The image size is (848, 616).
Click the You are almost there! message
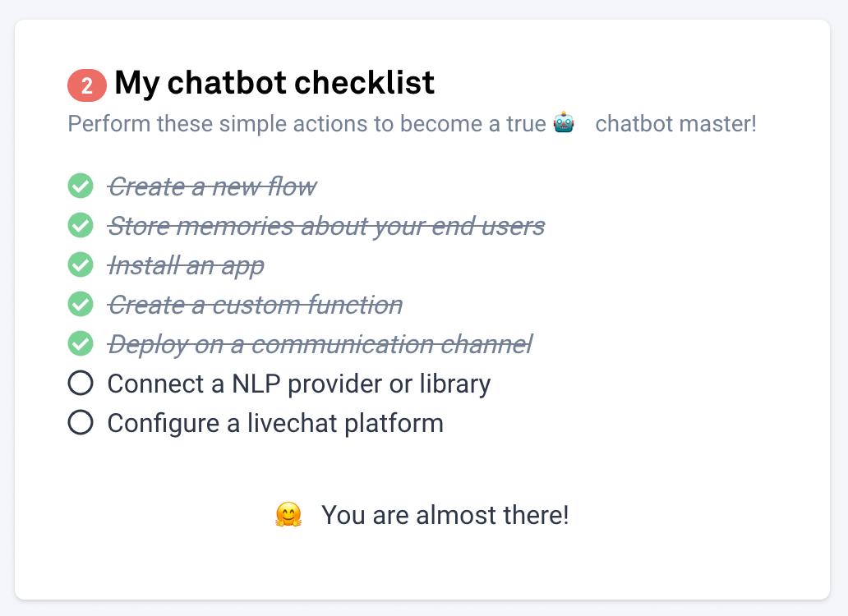pos(445,515)
